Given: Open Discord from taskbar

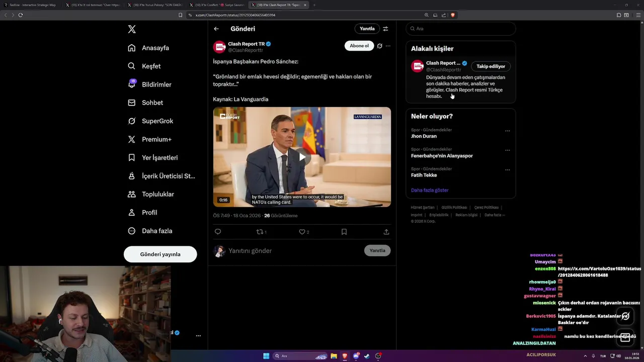Looking at the screenshot, I should click(x=356, y=356).
